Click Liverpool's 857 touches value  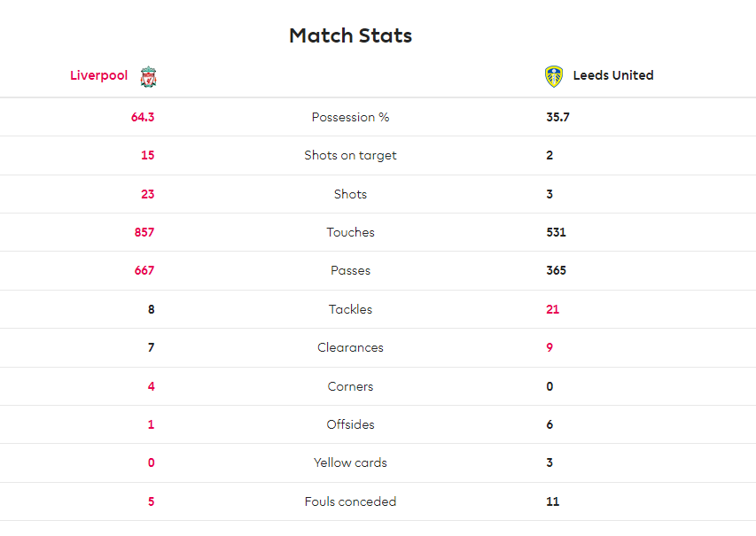click(x=144, y=232)
